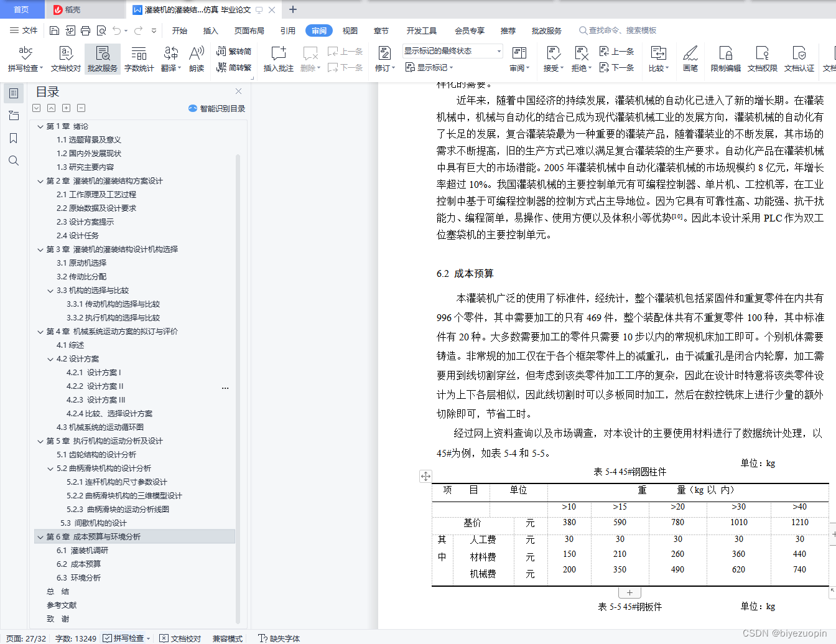Open 批改服务 ribbon button
836x644 pixels.
point(103,59)
